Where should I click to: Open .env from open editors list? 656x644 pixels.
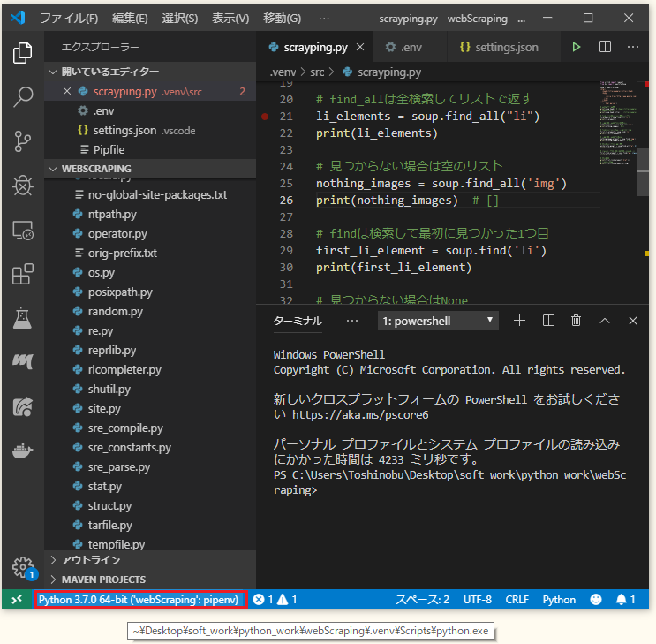point(150,111)
